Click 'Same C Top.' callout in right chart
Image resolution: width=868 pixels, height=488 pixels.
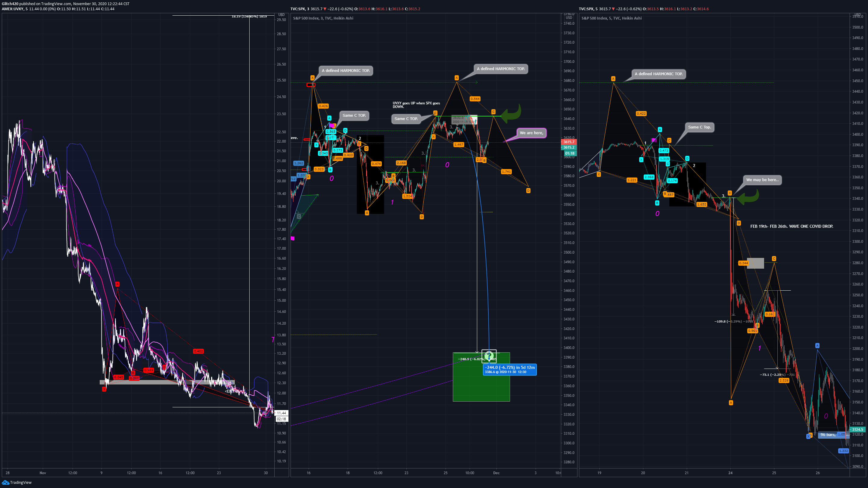click(699, 127)
